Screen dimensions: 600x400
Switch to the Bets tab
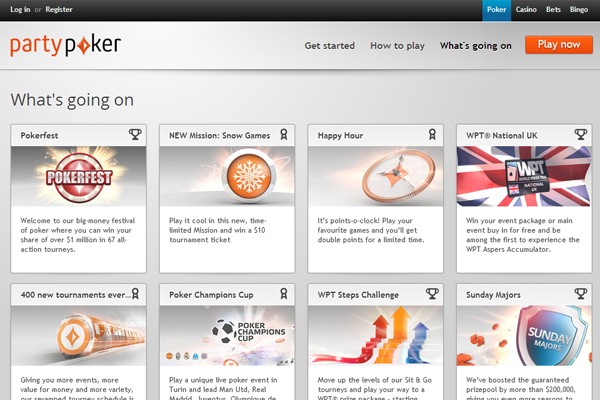point(553,10)
